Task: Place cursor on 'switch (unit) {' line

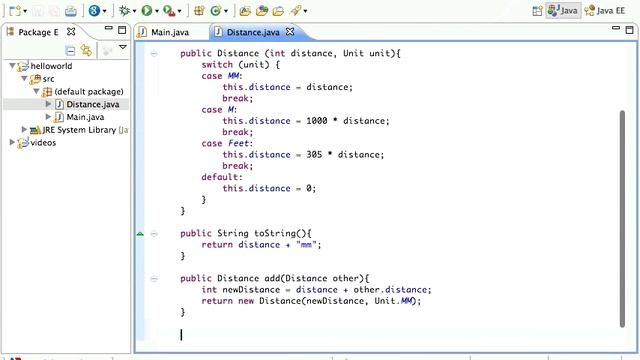Action: click(240, 64)
